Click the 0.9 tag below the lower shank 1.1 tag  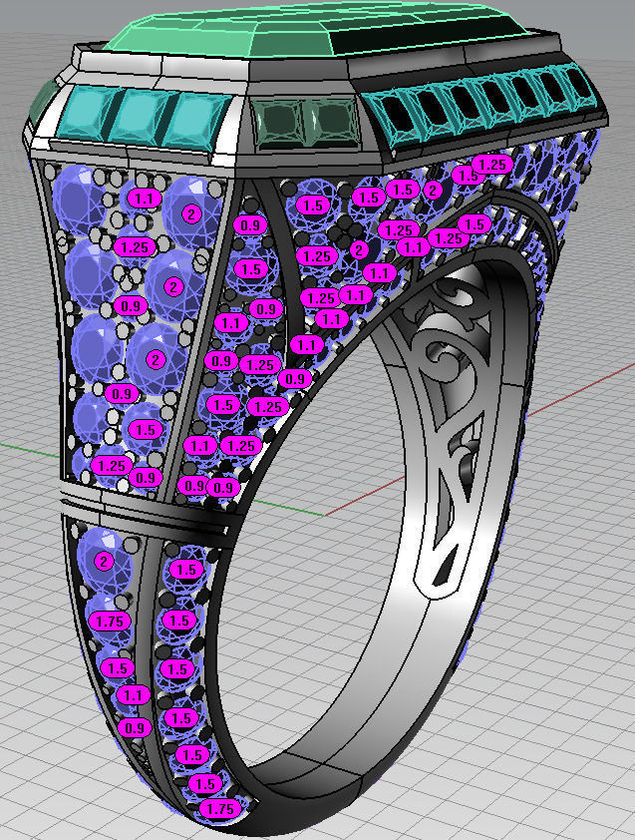pyautogui.click(x=135, y=728)
